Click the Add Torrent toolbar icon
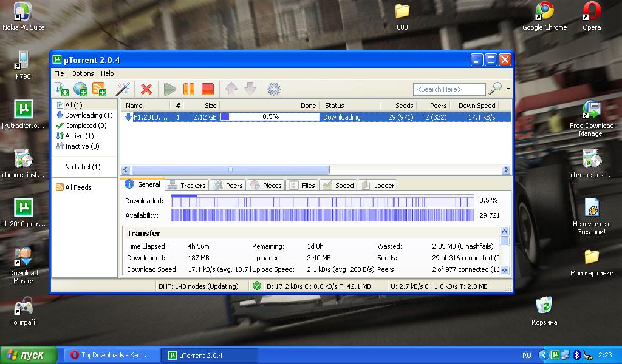The height and width of the screenshot is (364, 622). click(62, 89)
